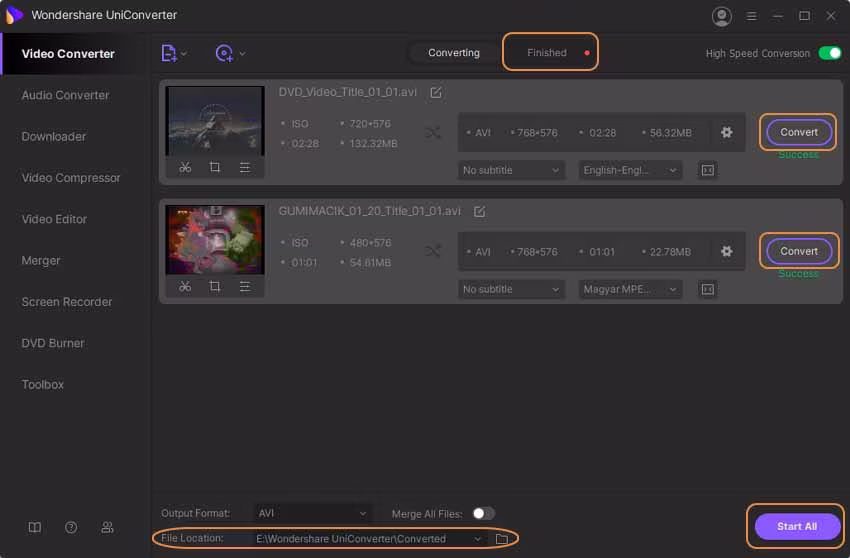
Task: Click the Start All button
Action: pyautogui.click(x=796, y=526)
